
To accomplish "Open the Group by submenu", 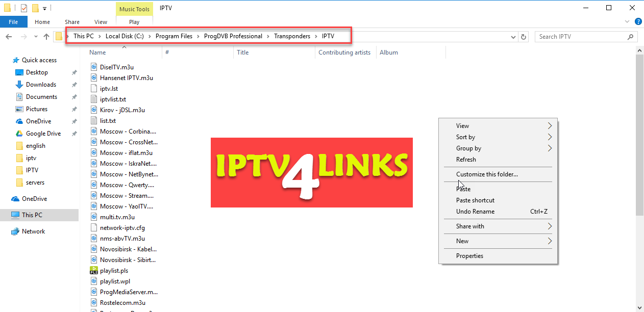I will tap(498, 148).
